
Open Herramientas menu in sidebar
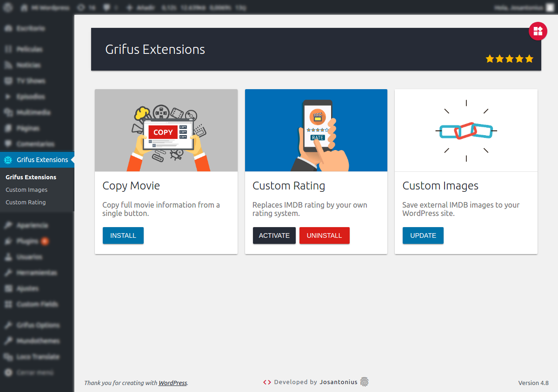coord(37,273)
